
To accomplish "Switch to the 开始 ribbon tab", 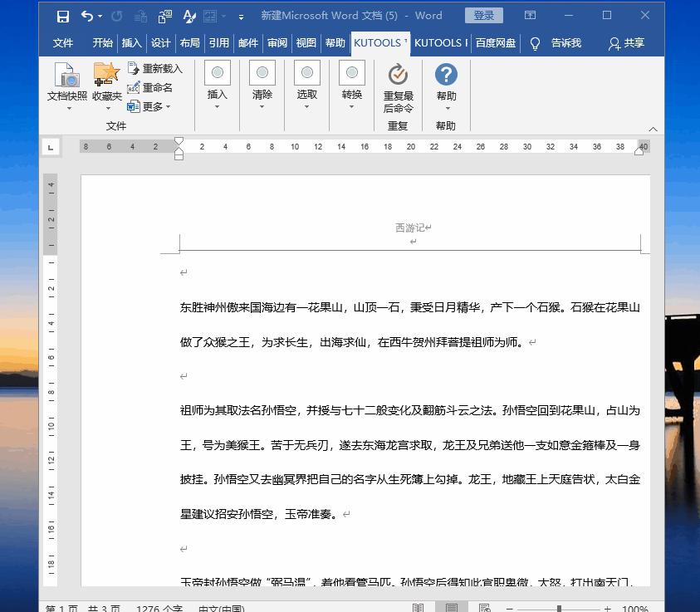I will click(x=102, y=43).
